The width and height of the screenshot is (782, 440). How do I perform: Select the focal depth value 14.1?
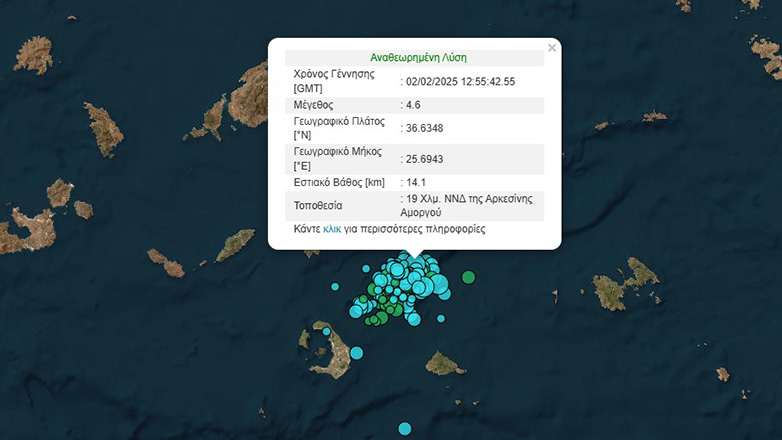tap(415, 182)
